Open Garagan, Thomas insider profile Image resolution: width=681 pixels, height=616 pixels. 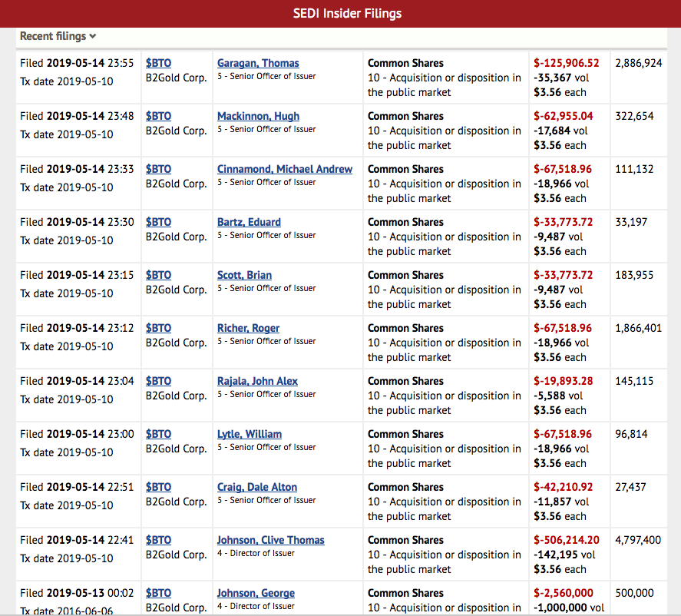click(258, 63)
